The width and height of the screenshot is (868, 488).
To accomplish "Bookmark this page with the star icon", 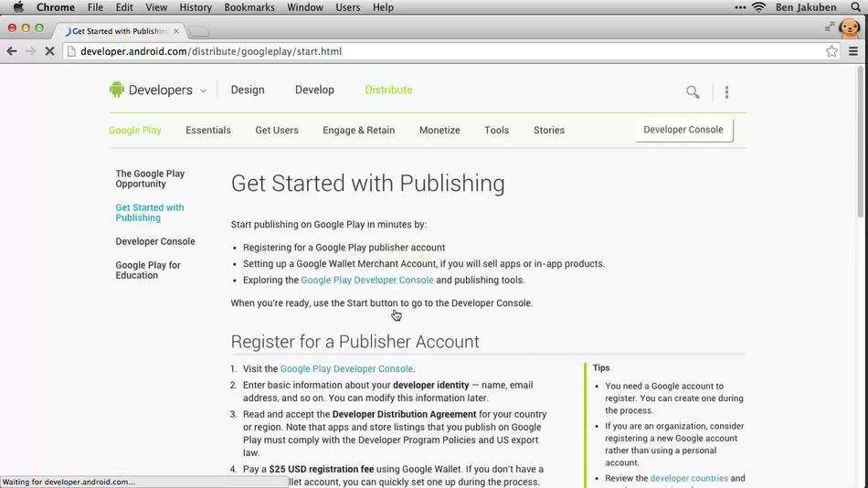I will (831, 51).
